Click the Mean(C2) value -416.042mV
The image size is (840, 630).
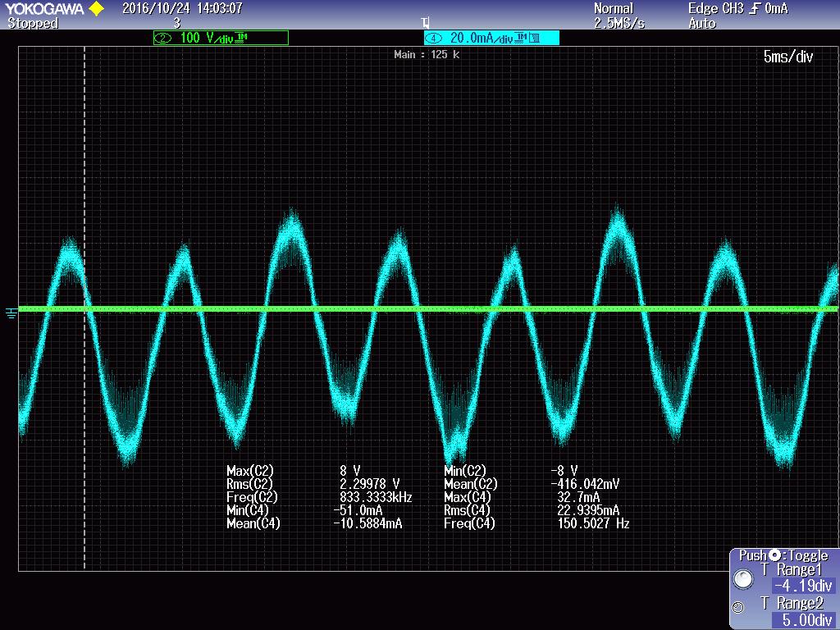585,484
